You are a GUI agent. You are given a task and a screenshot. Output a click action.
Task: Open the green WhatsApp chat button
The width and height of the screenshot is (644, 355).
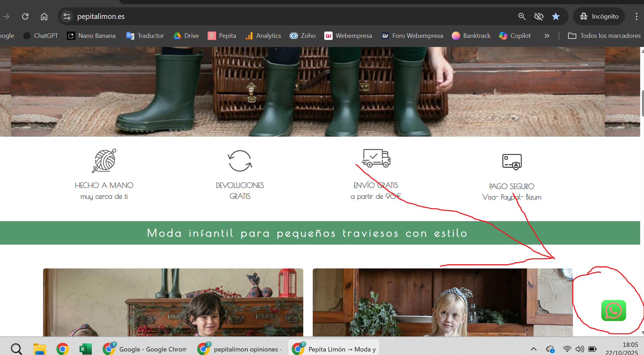[613, 310]
